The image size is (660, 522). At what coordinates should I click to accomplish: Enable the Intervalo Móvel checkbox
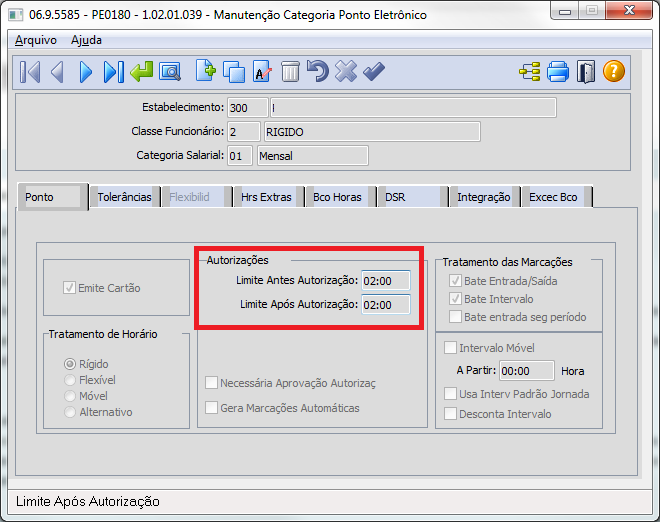(450, 348)
